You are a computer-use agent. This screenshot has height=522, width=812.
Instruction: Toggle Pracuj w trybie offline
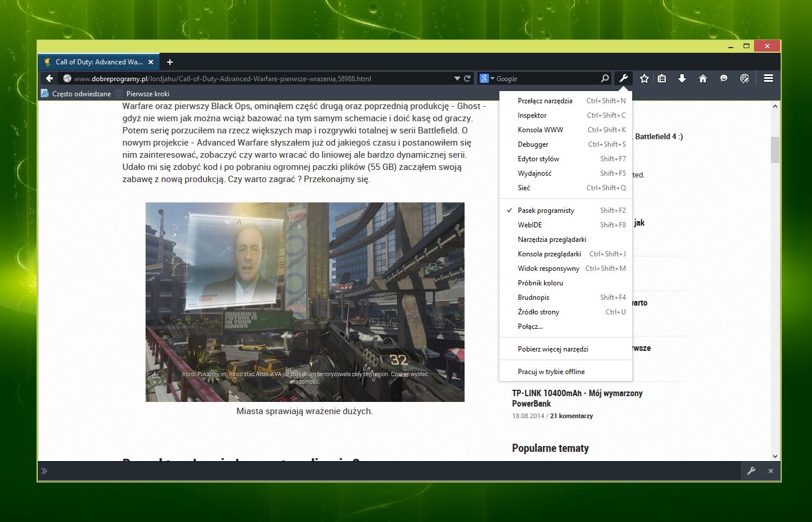click(x=565, y=372)
